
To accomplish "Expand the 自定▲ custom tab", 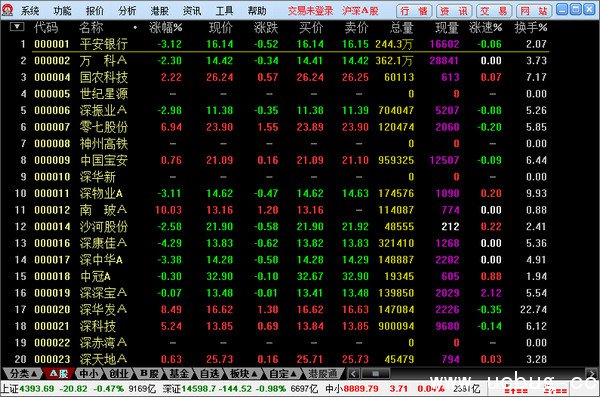I will point(282,374).
